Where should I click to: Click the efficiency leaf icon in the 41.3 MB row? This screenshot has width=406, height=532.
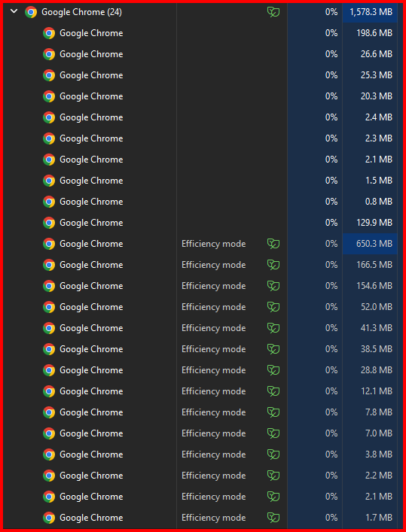click(273, 328)
